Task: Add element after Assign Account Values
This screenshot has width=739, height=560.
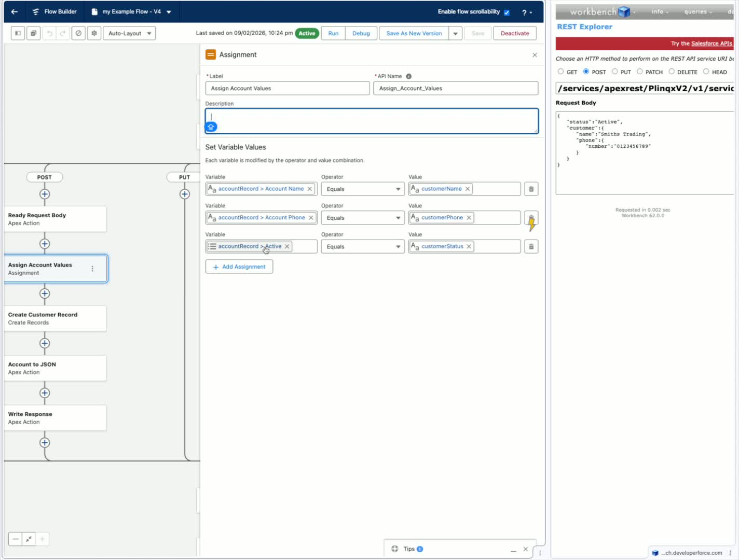Action: pyautogui.click(x=45, y=293)
